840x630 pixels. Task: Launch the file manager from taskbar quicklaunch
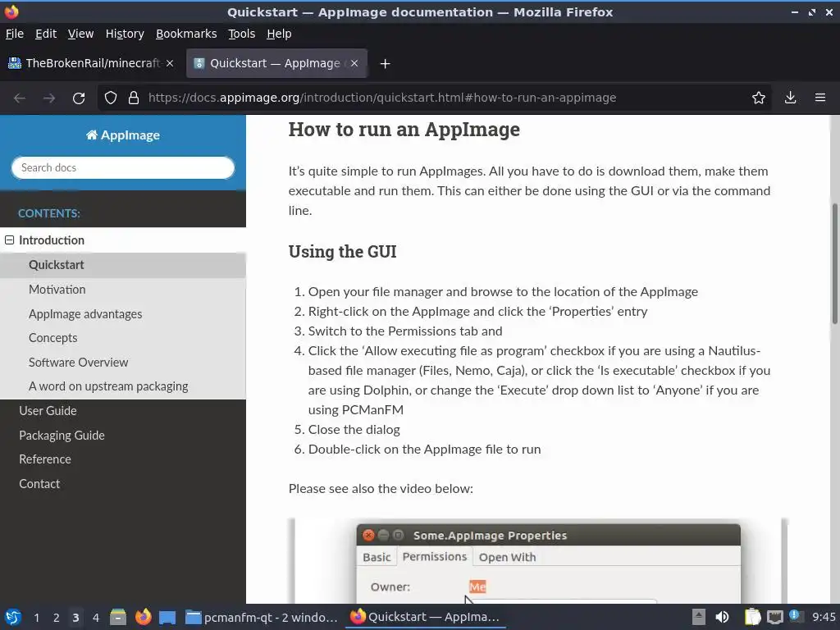click(118, 617)
